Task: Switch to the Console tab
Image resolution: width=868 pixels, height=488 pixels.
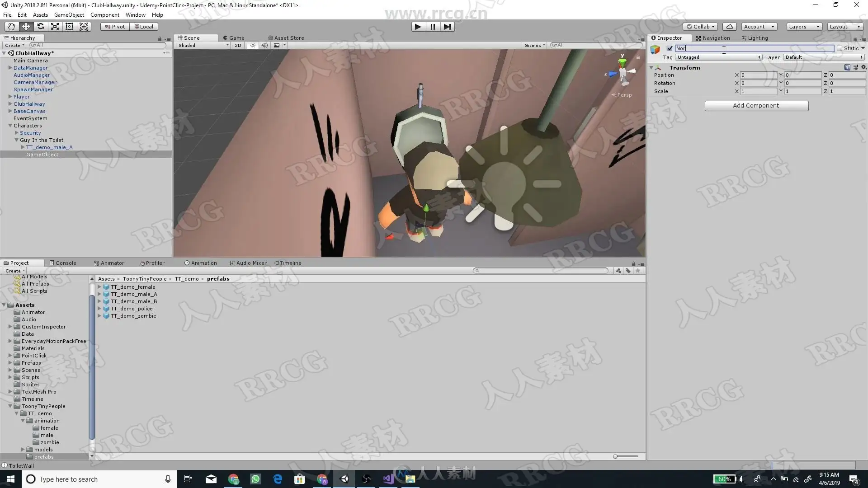Action: [63, 263]
